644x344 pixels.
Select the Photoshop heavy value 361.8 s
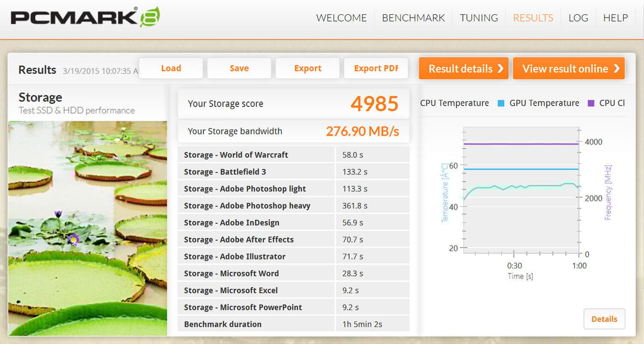(x=355, y=206)
